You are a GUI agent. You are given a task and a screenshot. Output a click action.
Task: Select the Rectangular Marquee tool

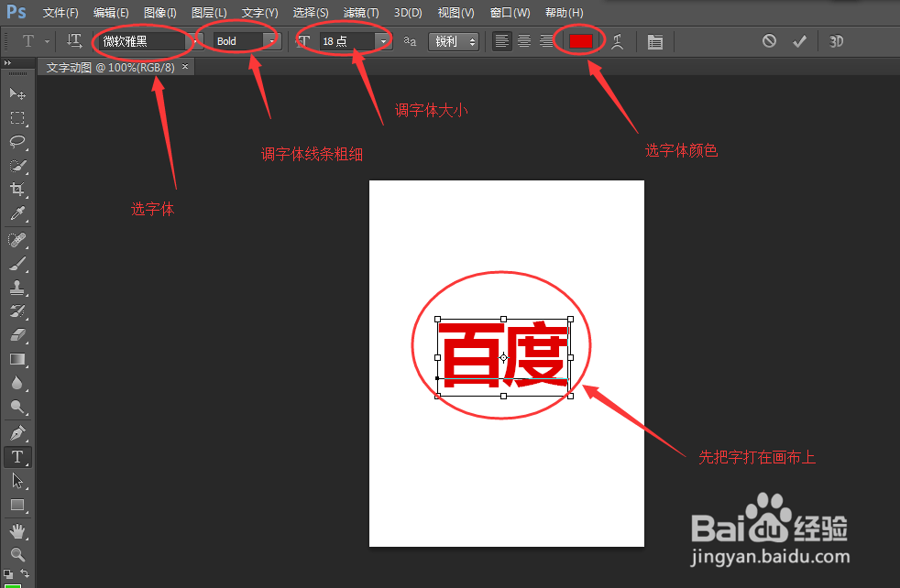pos(17,117)
